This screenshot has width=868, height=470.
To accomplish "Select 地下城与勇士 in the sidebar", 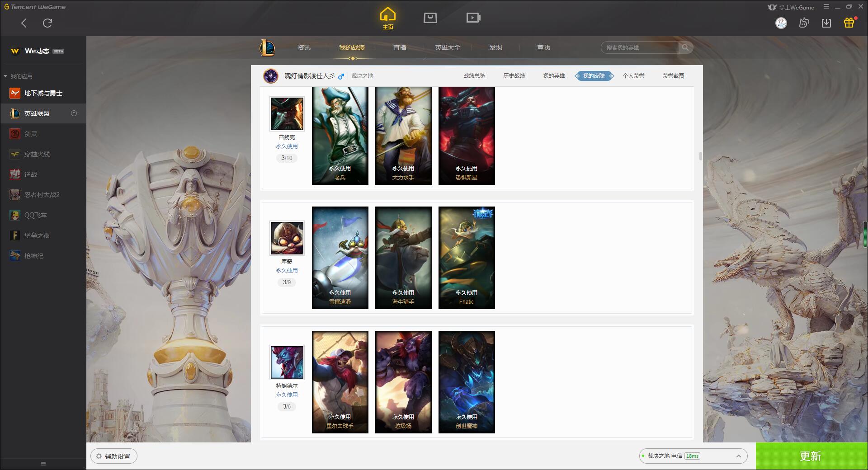I will (43, 93).
